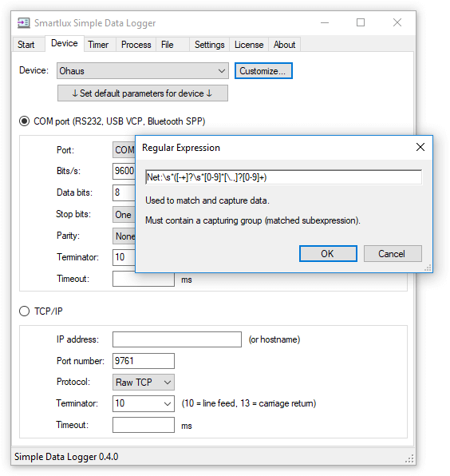The height and width of the screenshot is (476, 450).
Task: Open the Process tab
Action: (x=136, y=45)
